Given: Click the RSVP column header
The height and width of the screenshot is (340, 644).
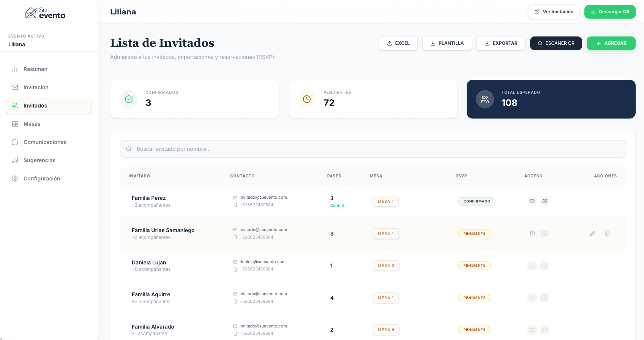Looking at the screenshot, I should 461,176.
